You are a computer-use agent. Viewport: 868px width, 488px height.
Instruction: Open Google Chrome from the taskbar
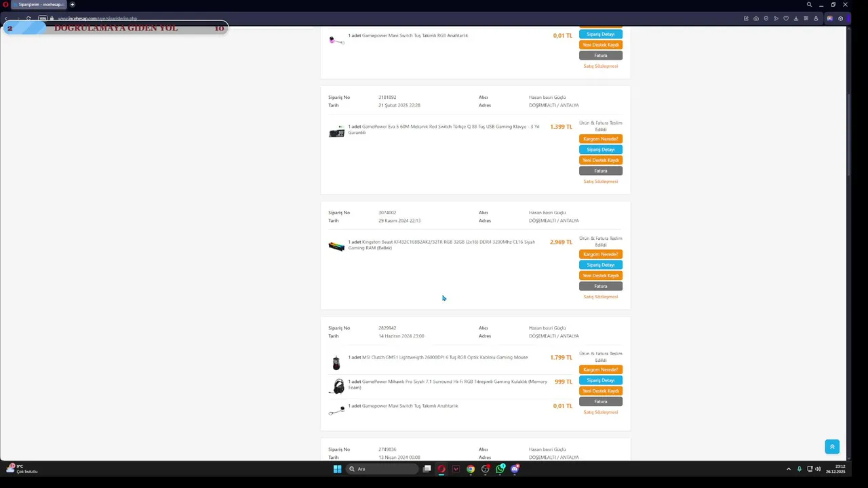coord(471,469)
